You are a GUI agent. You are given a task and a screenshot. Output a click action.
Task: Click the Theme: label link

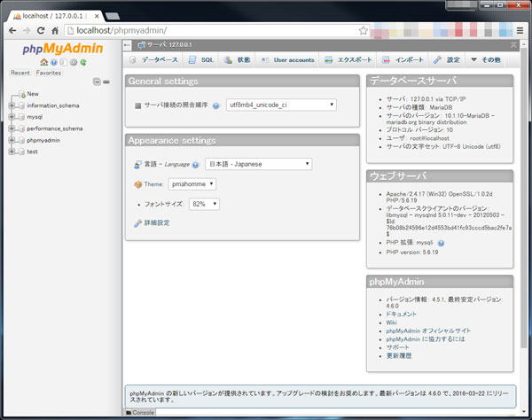[153, 184]
